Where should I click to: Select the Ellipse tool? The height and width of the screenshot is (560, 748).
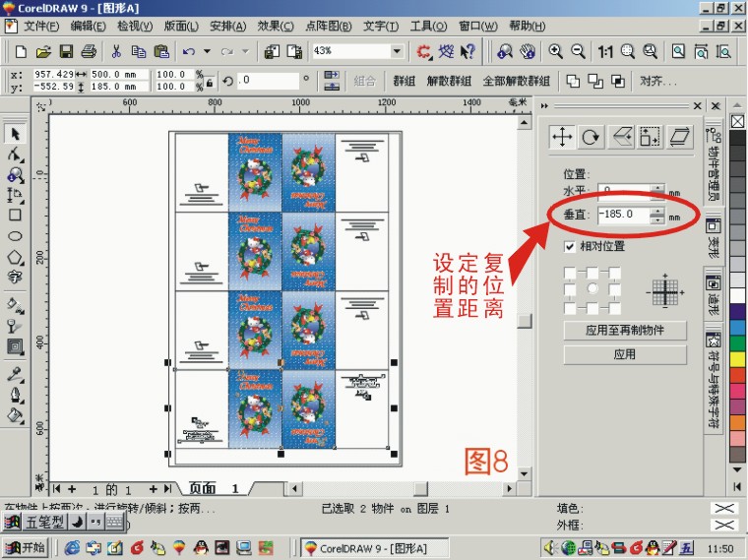[16, 236]
